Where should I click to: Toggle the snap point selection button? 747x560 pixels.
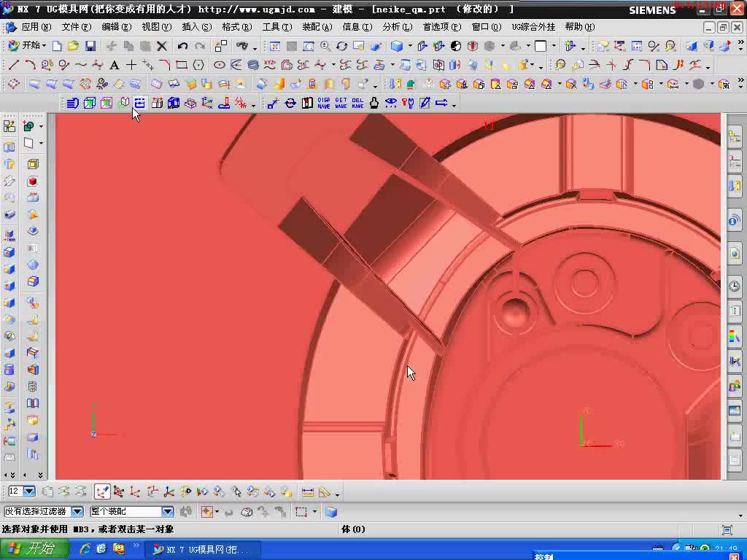206,512
